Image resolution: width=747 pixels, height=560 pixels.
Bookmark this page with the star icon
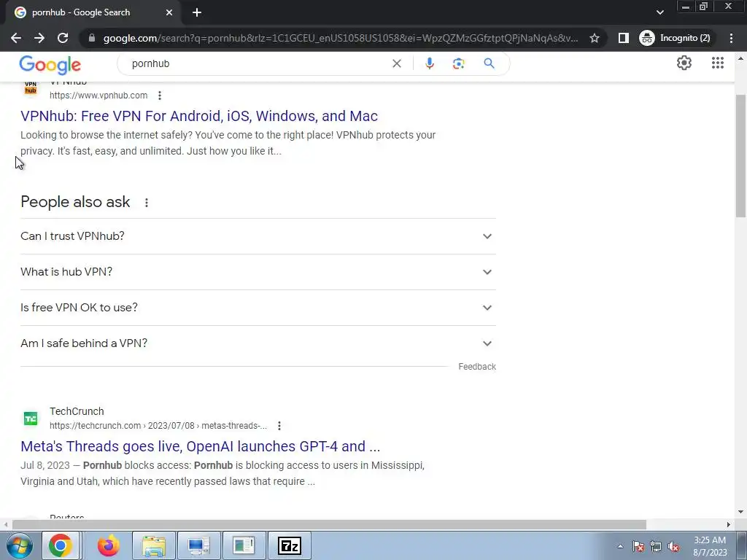tap(594, 38)
